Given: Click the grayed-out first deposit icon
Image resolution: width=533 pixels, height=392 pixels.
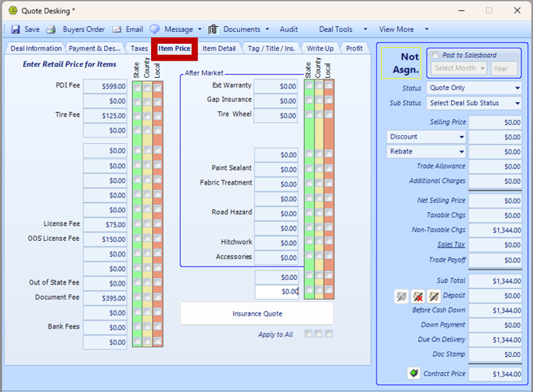Looking at the screenshot, I should [403, 296].
